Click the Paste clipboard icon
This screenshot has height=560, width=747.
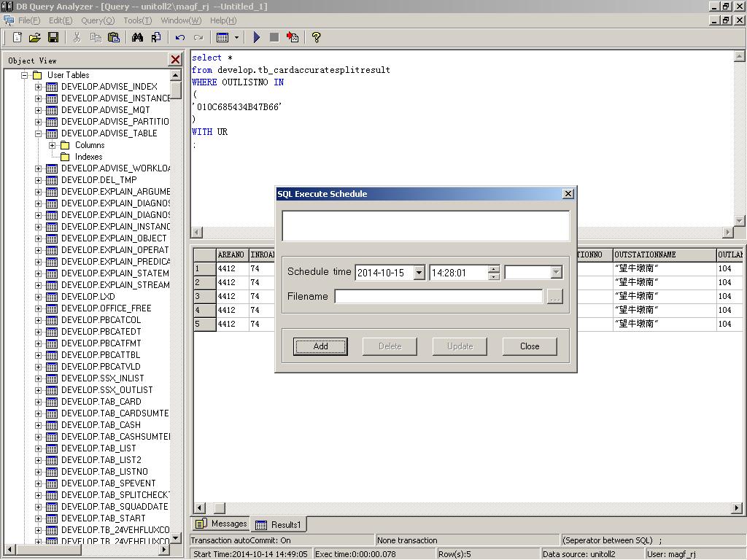pos(114,37)
